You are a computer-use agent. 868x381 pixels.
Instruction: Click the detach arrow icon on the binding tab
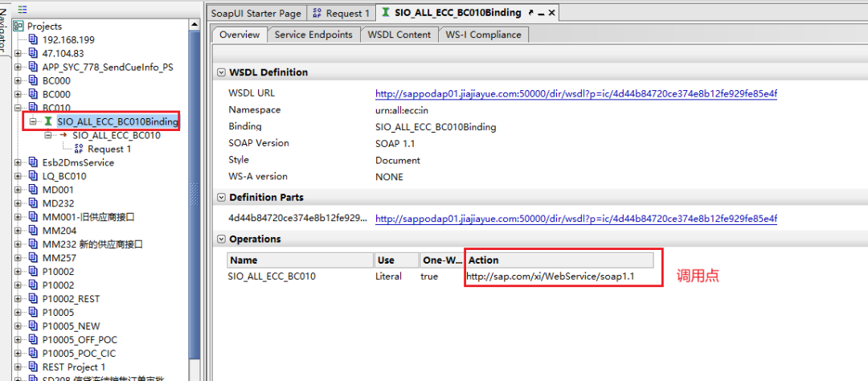(531, 13)
